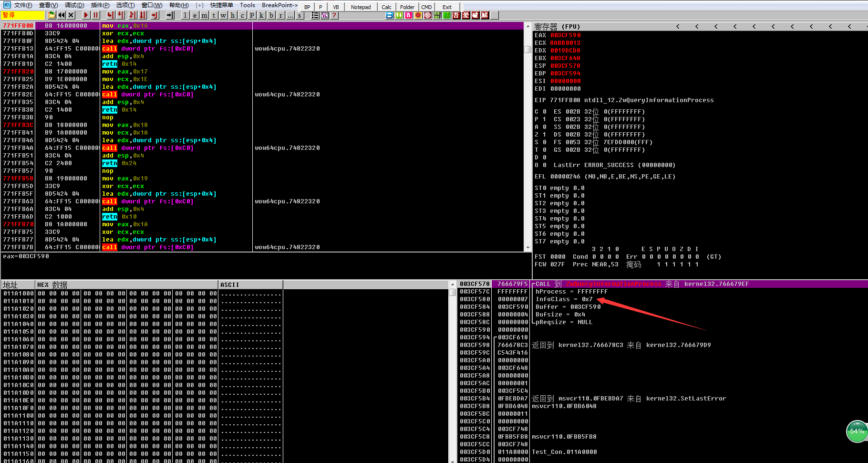
Task: Pause program execution
Action: tap(95, 15)
